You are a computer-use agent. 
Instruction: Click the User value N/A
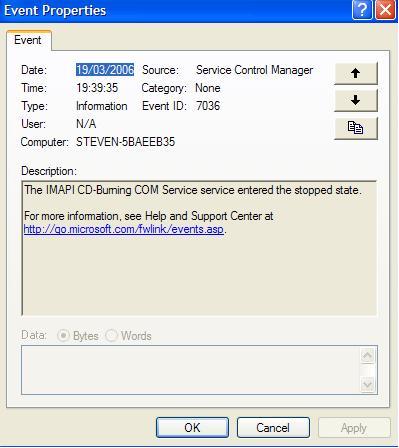[86, 124]
